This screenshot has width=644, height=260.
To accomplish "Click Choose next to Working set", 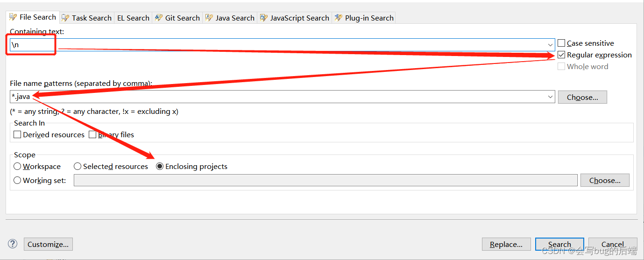I will 605,180.
